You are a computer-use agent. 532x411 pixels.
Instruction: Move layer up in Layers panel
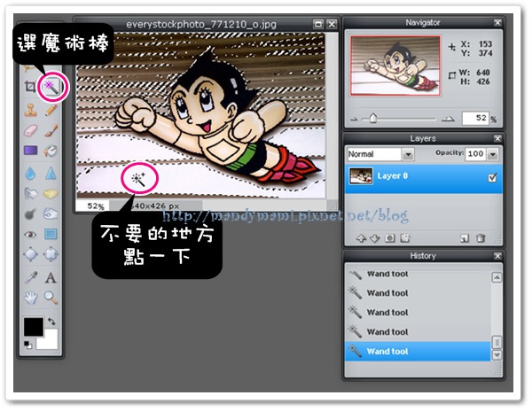coord(362,238)
